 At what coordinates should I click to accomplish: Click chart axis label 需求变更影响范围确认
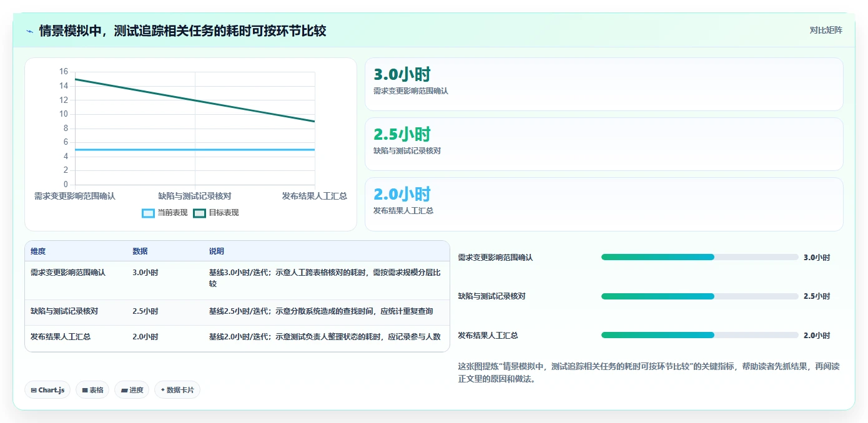[75, 196]
